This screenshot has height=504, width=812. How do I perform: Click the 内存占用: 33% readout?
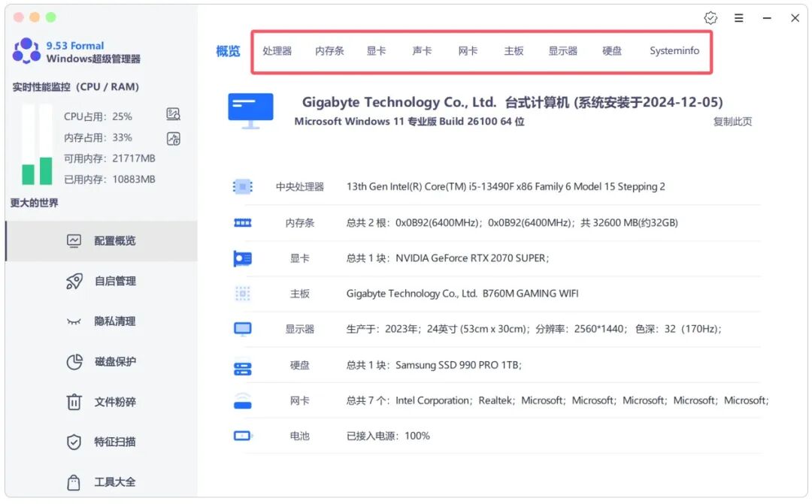(x=98, y=137)
